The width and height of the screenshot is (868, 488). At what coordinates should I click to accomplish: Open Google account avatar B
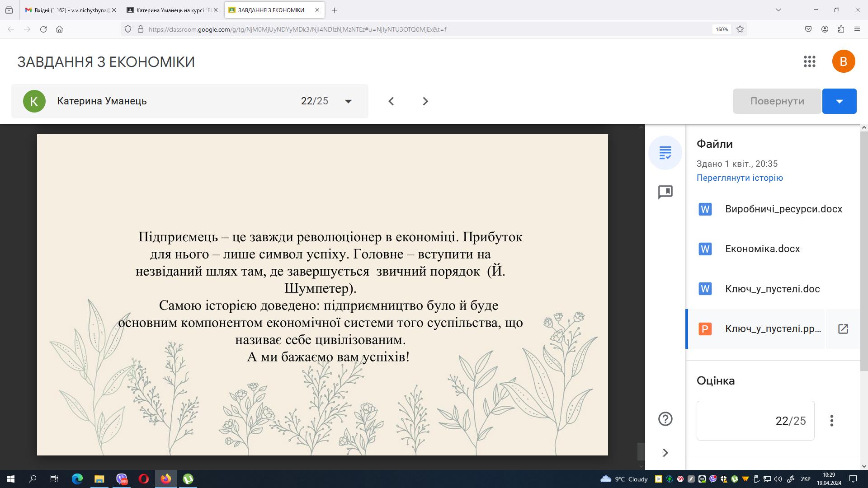click(843, 61)
